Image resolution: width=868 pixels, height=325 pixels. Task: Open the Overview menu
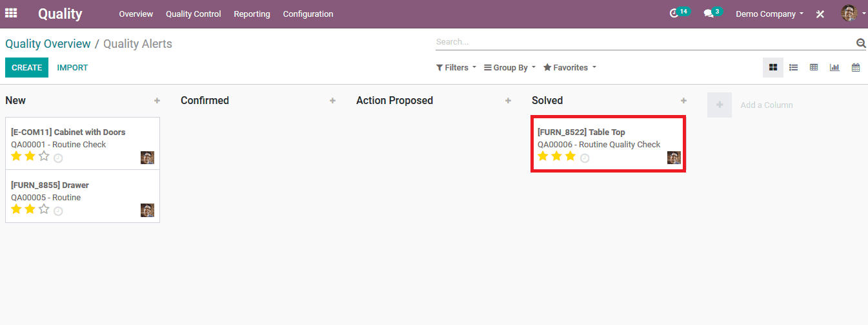(136, 14)
